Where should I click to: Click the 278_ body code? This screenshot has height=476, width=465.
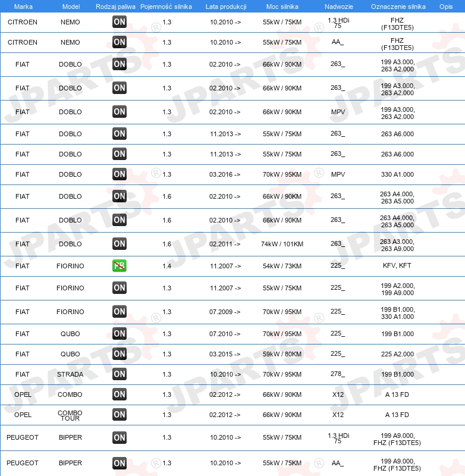pyautogui.click(x=338, y=374)
